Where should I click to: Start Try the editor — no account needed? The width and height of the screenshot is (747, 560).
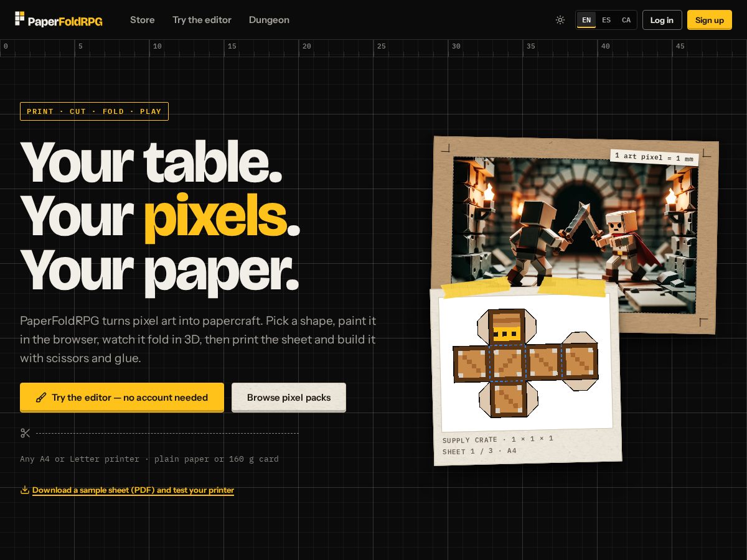click(122, 397)
